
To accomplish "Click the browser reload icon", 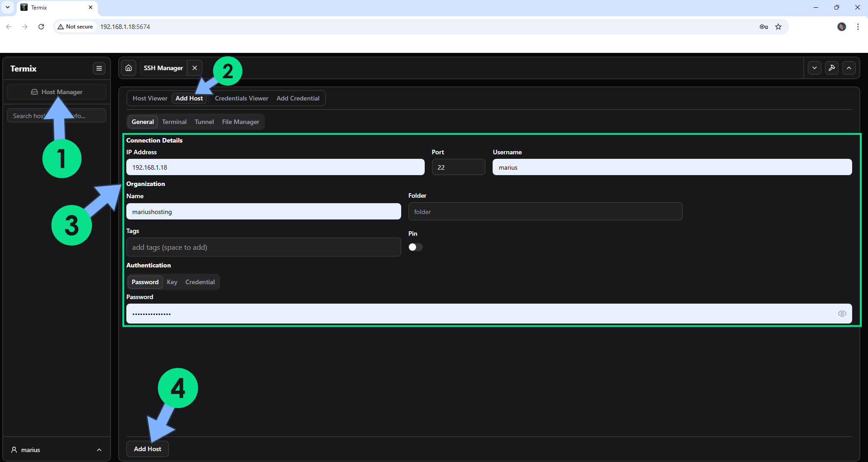I will point(41,27).
